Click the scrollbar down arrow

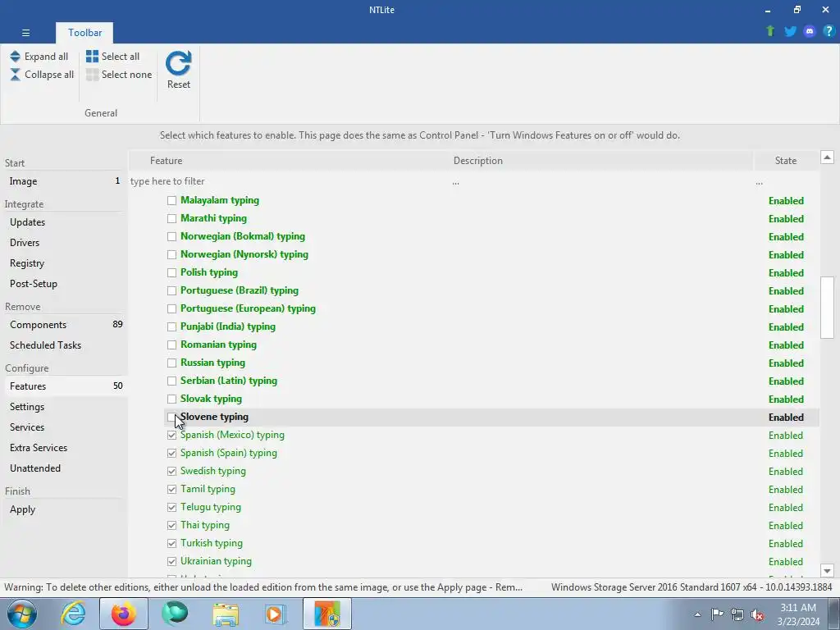point(827,571)
